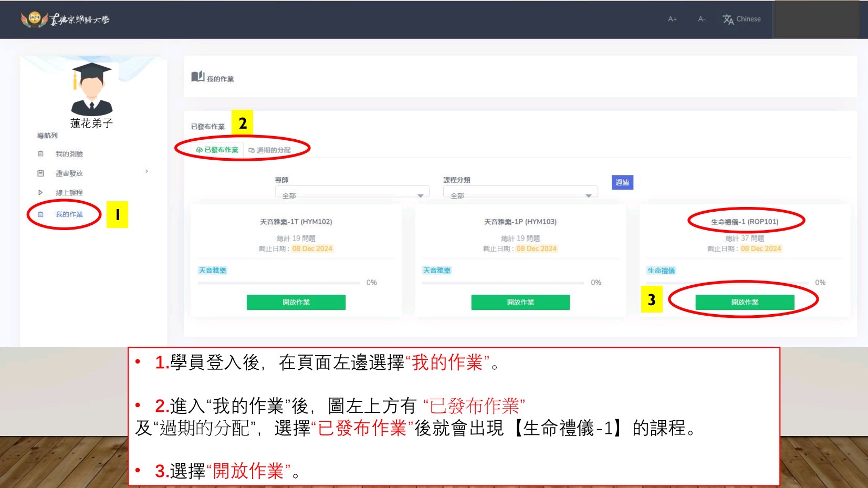Open assignment for 天音雅樂-1T (HYM102)

[296, 302]
